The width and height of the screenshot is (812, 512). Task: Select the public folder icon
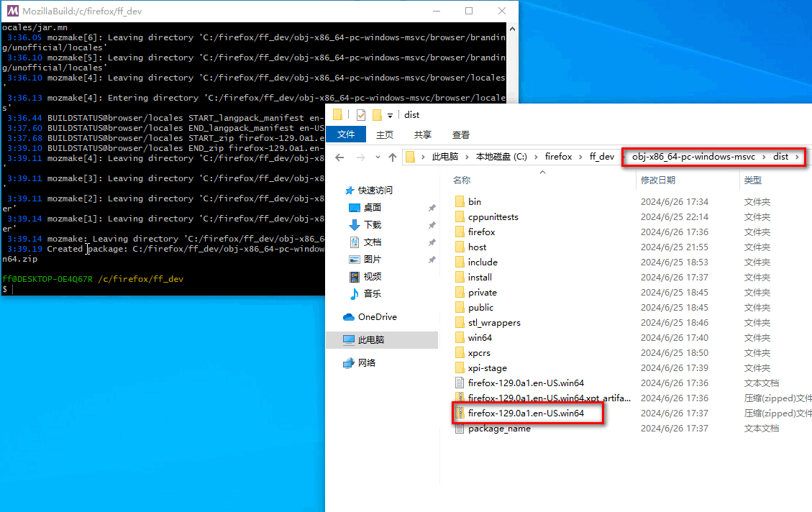(460, 308)
